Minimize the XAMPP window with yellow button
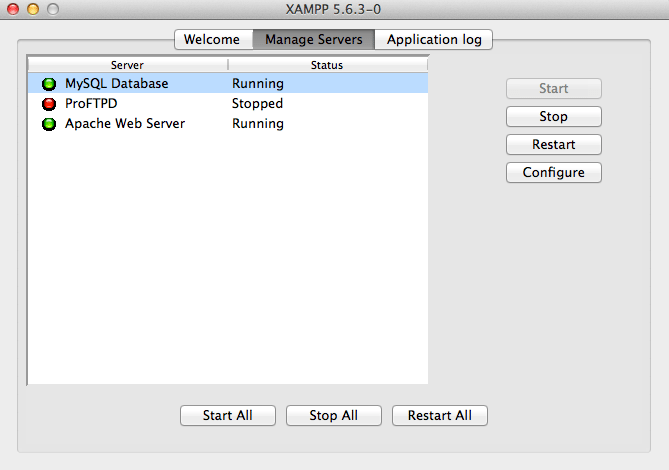Image resolution: width=669 pixels, height=470 pixels. tap(33, 9)
